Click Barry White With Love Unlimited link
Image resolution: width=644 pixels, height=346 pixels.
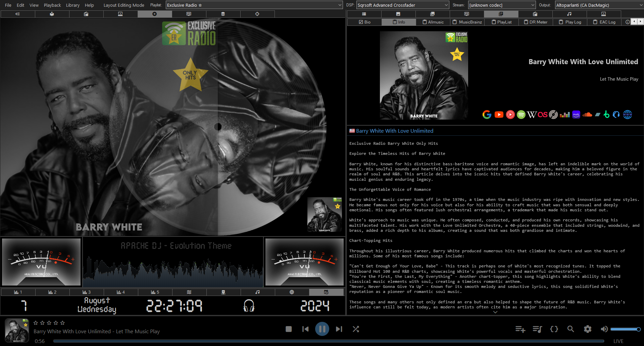point(395,131)
